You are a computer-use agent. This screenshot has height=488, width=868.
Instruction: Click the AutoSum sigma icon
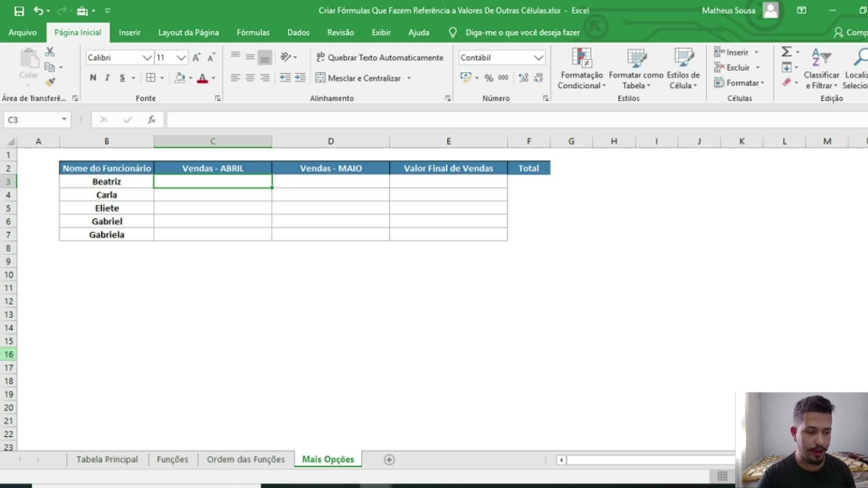click(x=787, y=52)
